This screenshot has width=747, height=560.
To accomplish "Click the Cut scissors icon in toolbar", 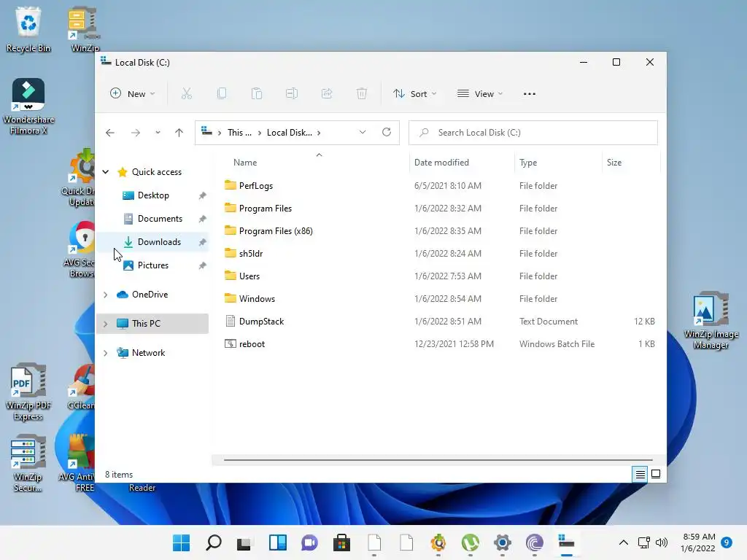I will click(x=187, y=94).
